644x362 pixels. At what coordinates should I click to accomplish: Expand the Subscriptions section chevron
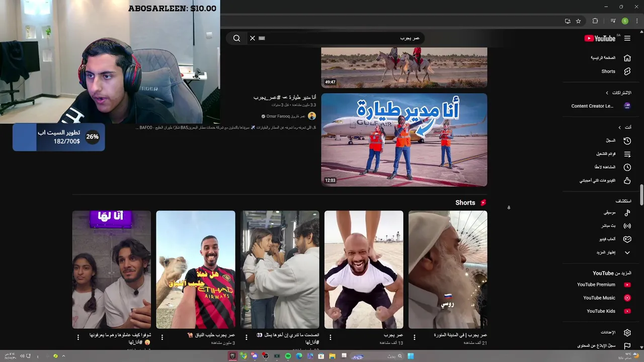pyautogui.click(x=607, y=93)
